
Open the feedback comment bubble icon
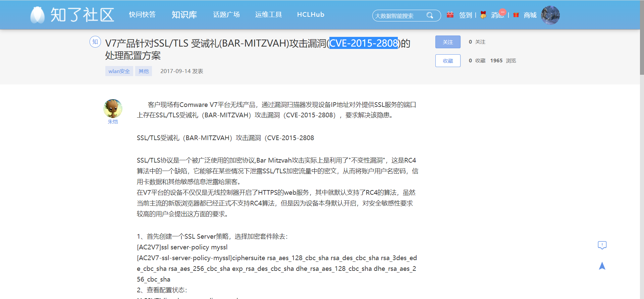(x=602, y=245)
